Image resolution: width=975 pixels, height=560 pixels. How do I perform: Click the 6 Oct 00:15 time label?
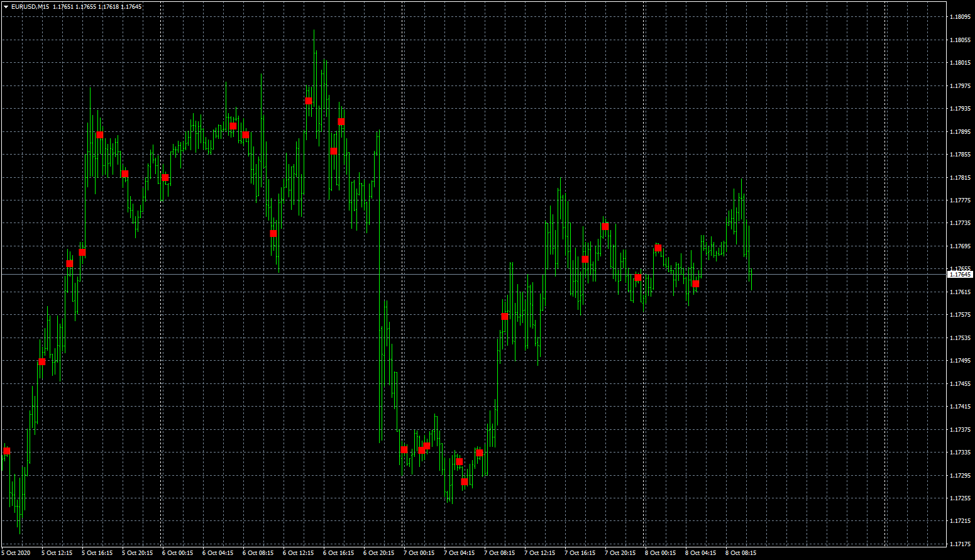[178, 553]
